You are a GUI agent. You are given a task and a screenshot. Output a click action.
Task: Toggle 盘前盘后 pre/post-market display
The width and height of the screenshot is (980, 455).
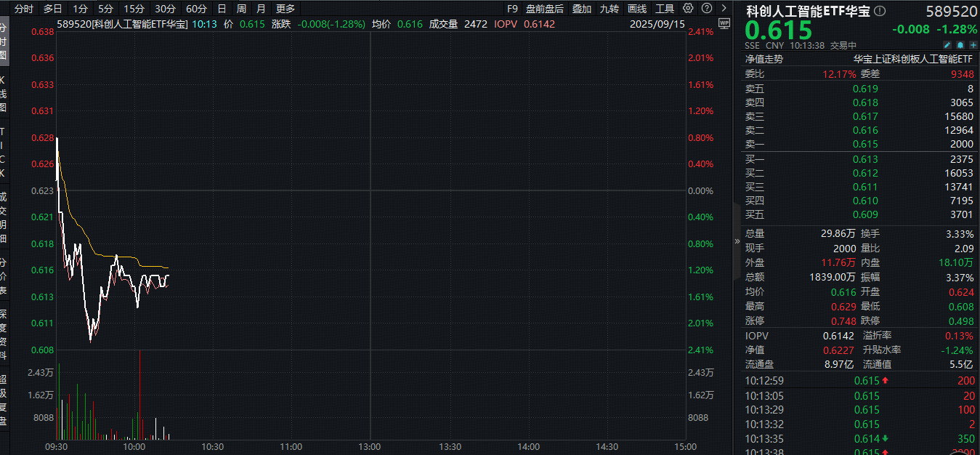[545, 9]
